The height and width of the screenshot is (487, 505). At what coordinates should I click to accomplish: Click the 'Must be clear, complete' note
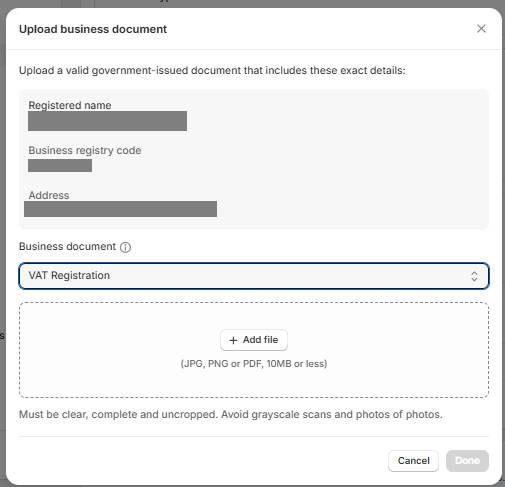[x=231, y=414]
